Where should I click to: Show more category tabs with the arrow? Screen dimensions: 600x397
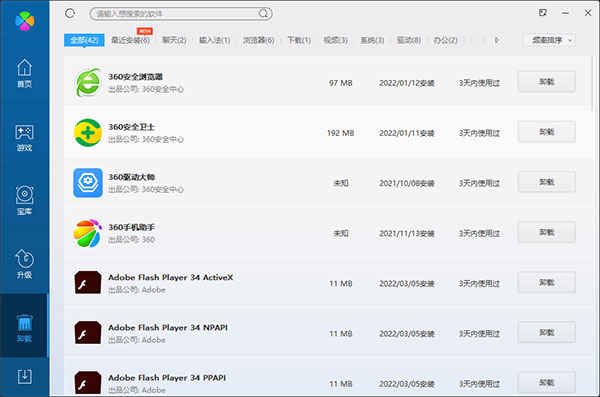coord(496,40)
